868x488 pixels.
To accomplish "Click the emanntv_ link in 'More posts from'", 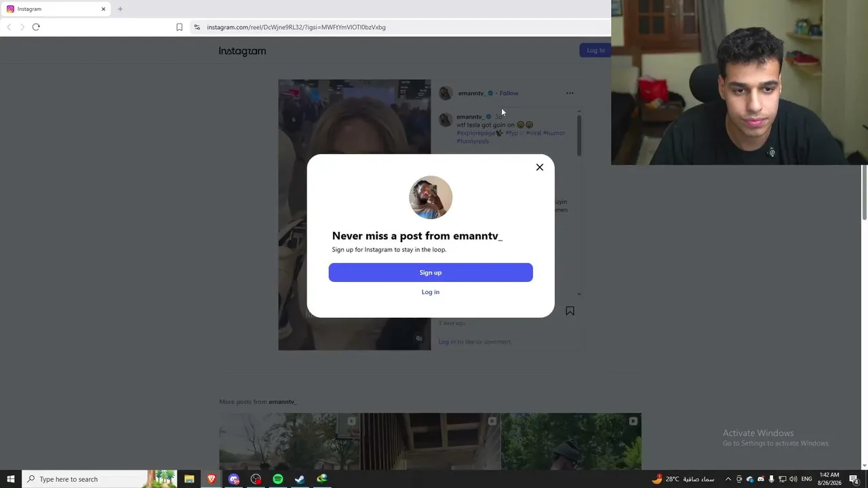I will pos(283,402).
